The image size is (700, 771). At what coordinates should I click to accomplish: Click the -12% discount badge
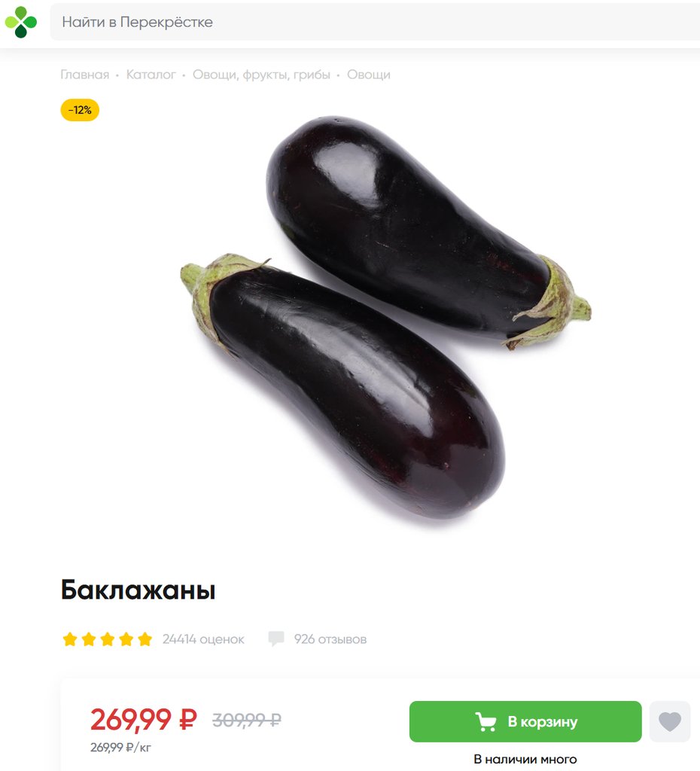pyautogui.click(x=80, y=110)
